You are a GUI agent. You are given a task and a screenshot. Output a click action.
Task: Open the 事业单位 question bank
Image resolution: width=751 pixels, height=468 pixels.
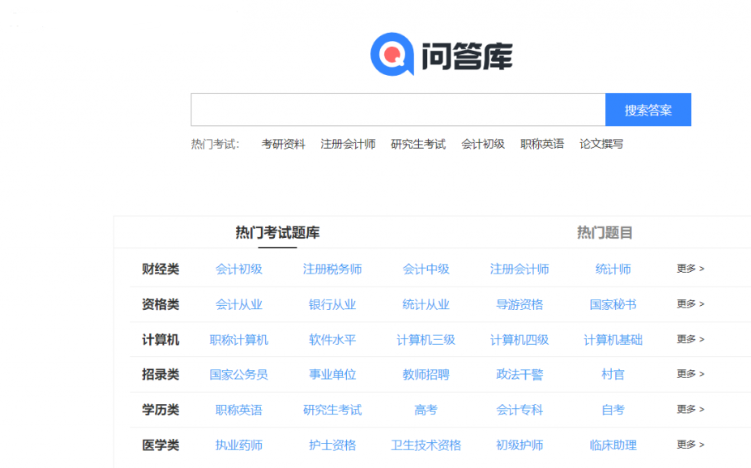[332, 375]
